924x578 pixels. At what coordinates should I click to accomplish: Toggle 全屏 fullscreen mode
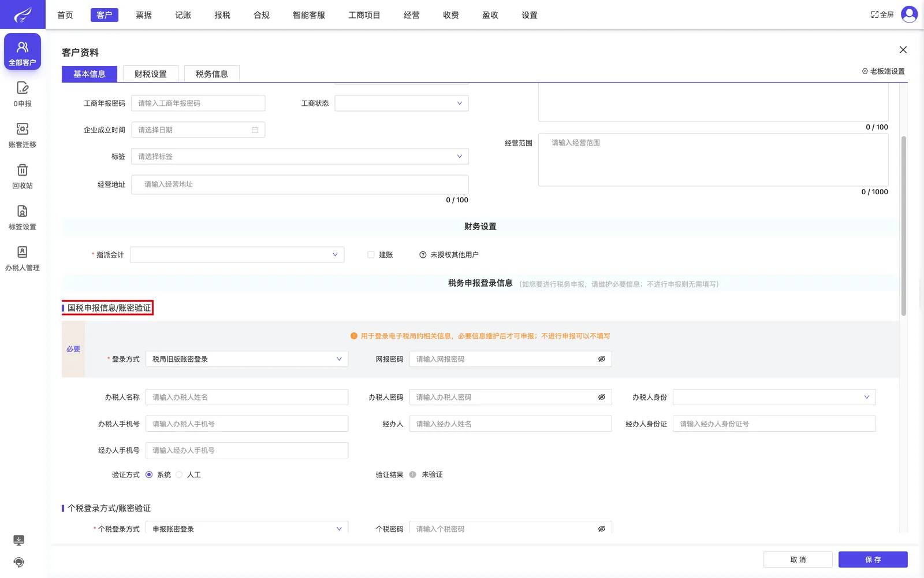[x=882, y=14]
